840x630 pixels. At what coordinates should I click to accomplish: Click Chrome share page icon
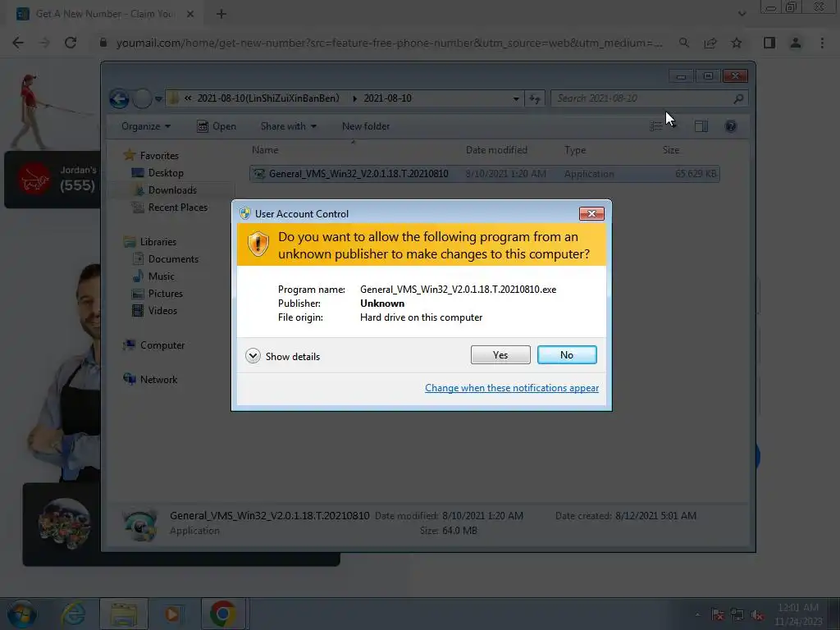pyautogui.click(x=710, y=43)
